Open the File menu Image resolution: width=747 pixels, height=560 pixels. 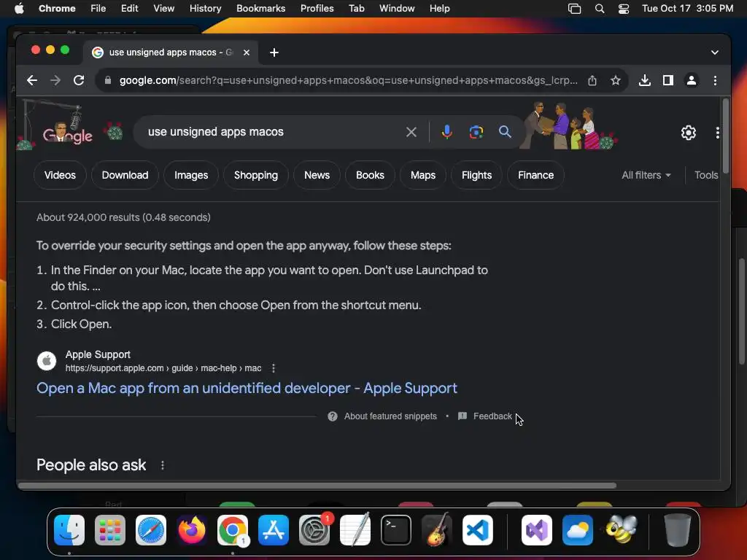click(98, 9)
